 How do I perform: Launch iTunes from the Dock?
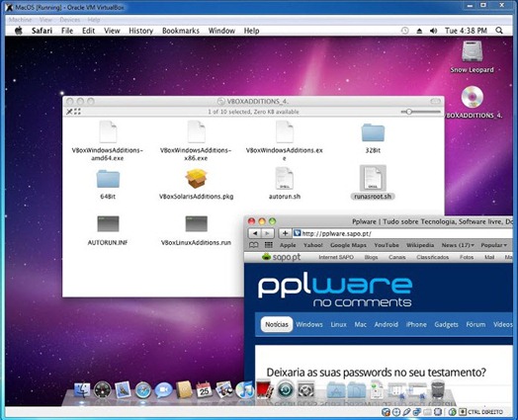[245, 390]
